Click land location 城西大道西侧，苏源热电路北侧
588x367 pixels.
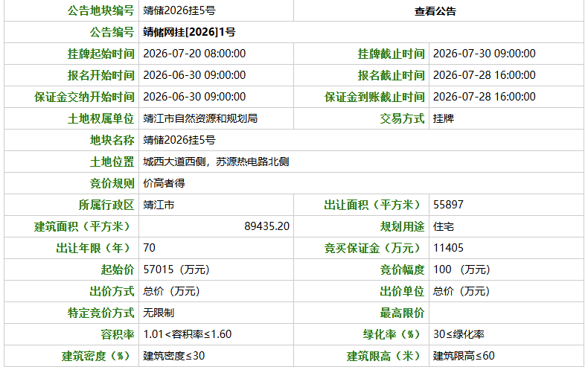[x=216, y=162]
